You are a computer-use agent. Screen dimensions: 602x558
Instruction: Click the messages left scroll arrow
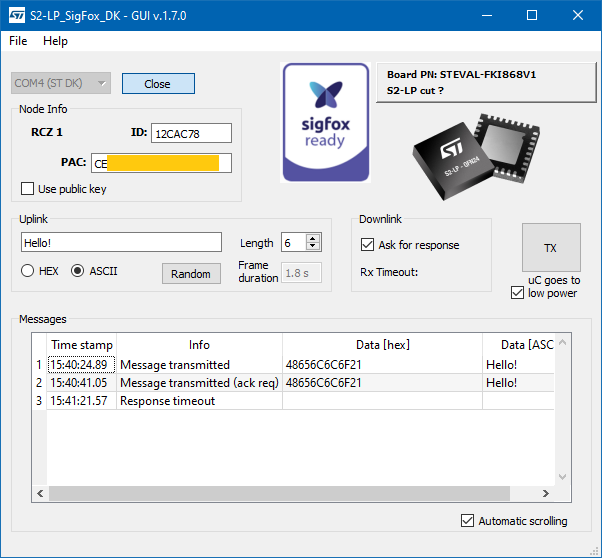pos(40,493)
